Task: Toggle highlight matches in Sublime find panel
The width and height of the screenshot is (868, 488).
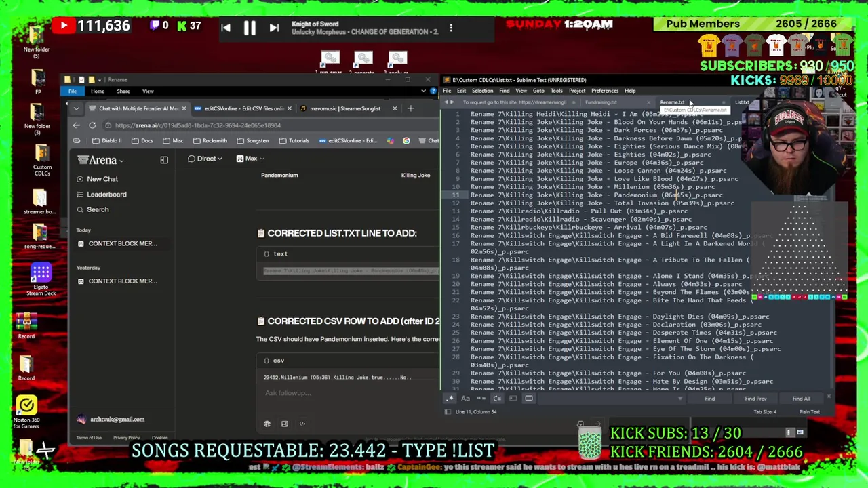Action: click(529, 399)
